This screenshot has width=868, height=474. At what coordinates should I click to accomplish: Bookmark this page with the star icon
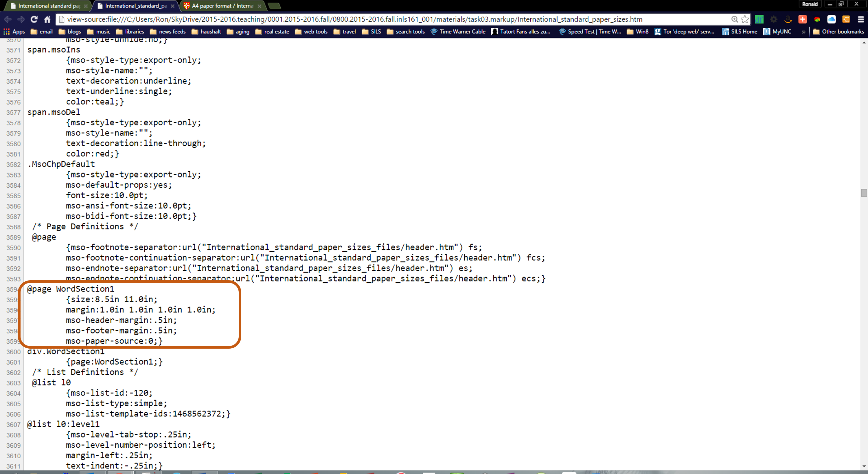[x=745, y=19]
